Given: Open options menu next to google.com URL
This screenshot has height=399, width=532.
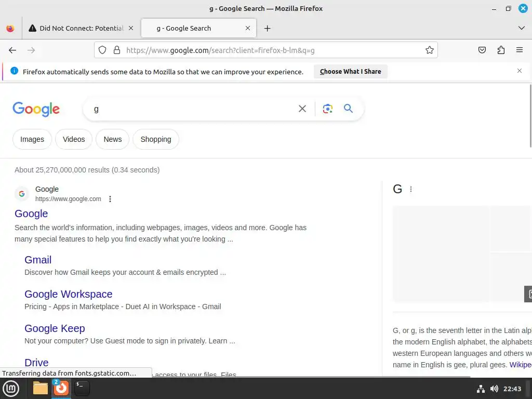Looking at the screenshot, I should pos(110,199).
